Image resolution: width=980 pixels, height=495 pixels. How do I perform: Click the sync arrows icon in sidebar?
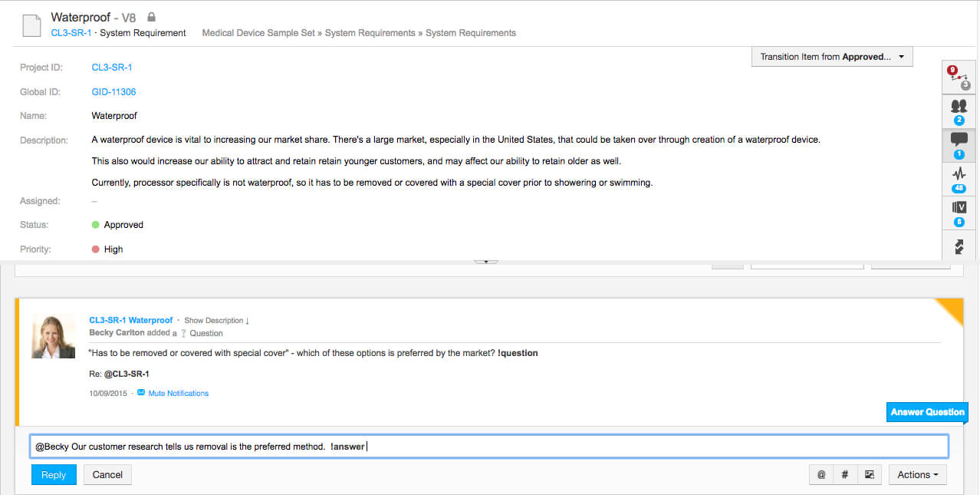pos(959,246)
